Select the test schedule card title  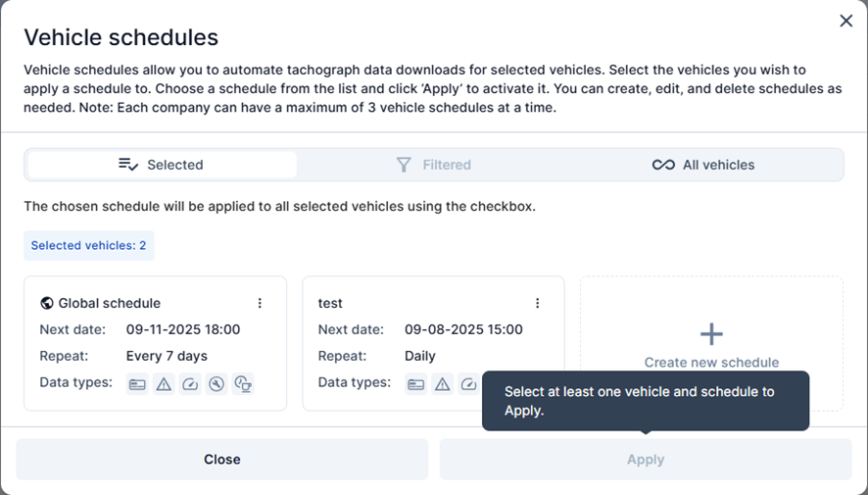pos(330,304)
